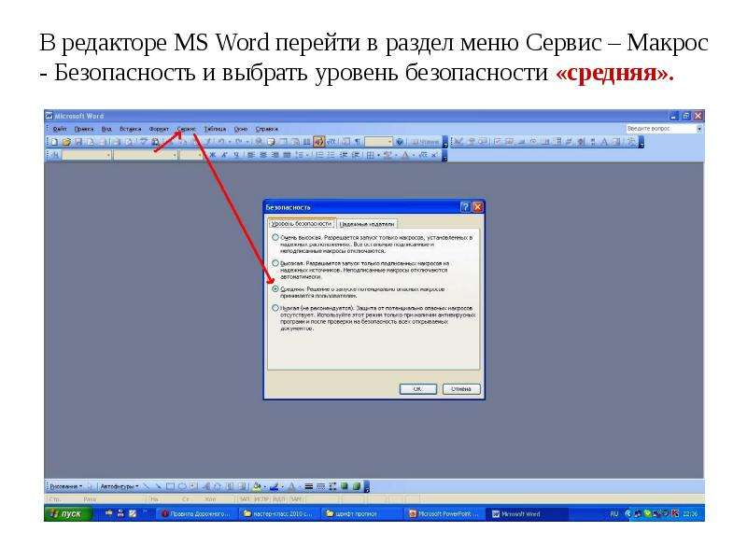Select the 'Высокая' security level
This screenshot has height=560, width=747.
pos(275,263)
